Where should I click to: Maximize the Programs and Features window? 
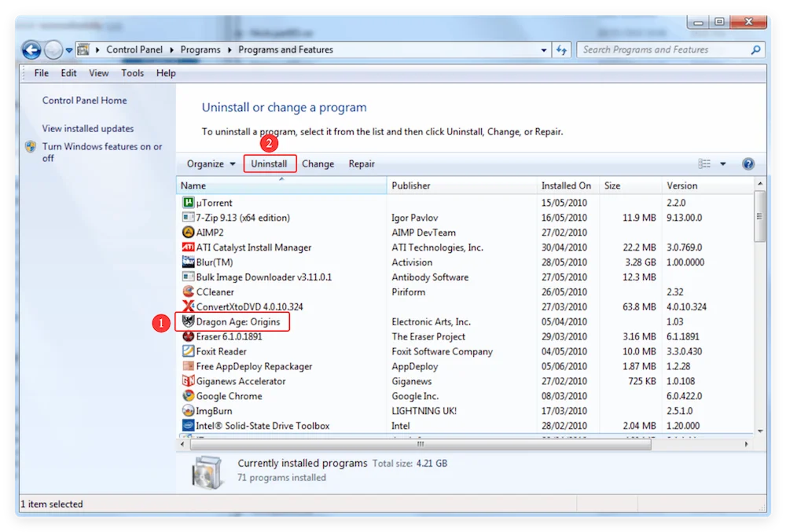719,21
